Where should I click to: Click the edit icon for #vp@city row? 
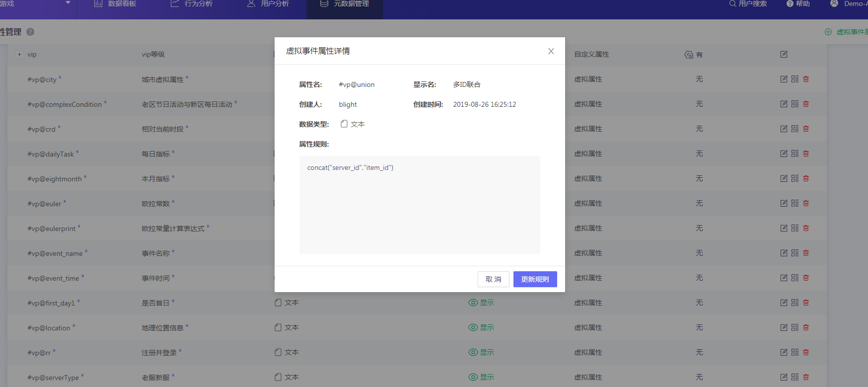(784, 79)
